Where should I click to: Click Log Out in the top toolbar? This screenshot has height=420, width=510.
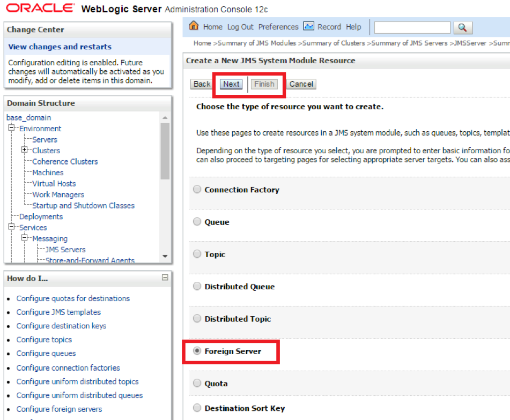[x=240, y=27]
